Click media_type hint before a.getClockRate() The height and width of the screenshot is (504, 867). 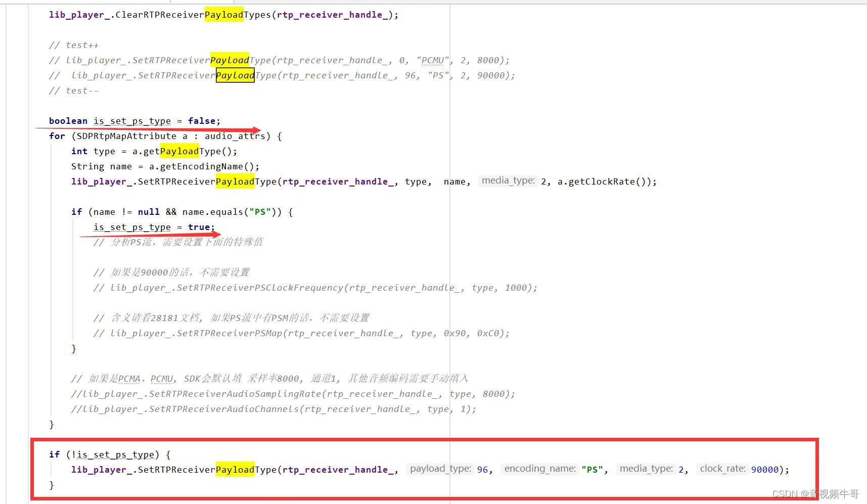(x=508, y=180)
